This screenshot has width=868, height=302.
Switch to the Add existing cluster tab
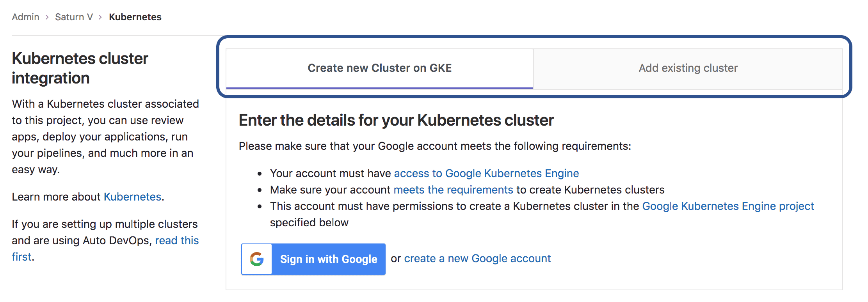688,68
